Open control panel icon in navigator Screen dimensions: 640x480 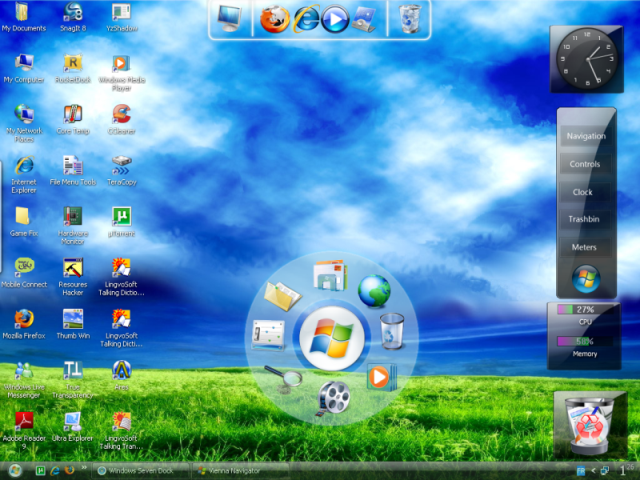tap(268, 336)
